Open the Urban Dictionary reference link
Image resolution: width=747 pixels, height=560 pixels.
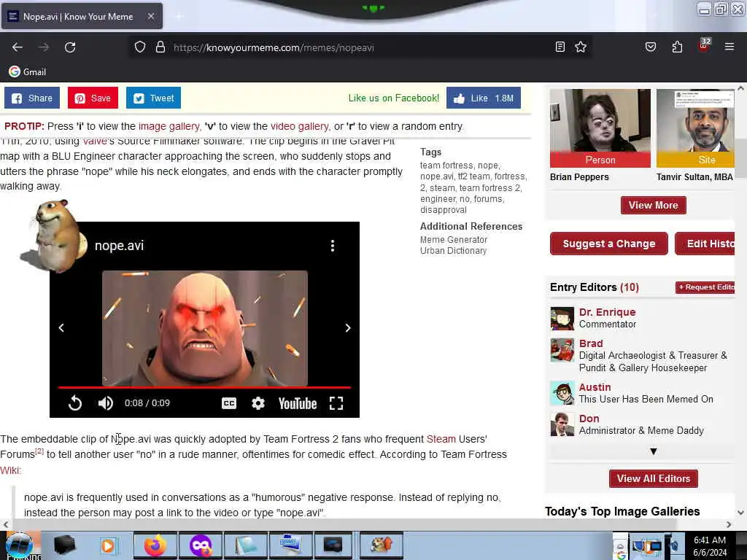[x=453, y=251]
